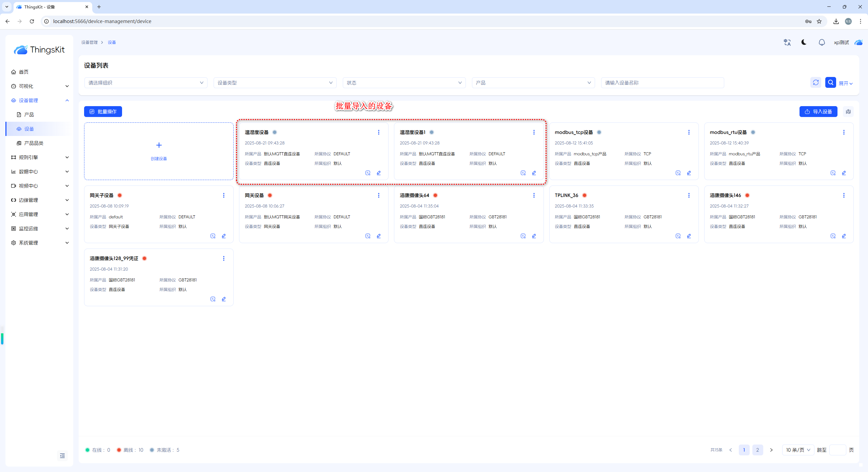View details icon on TPLINK_36 card

pos(678,236)
